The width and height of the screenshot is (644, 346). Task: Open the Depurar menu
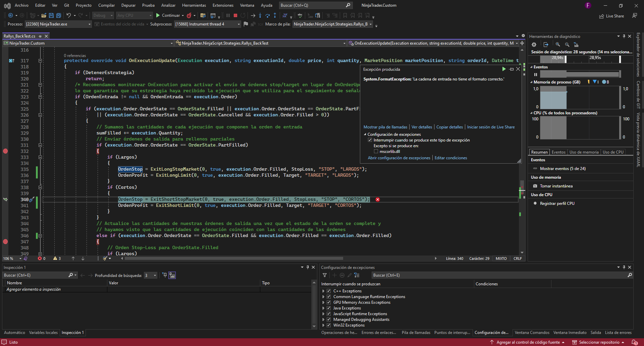tap(128, 5)
